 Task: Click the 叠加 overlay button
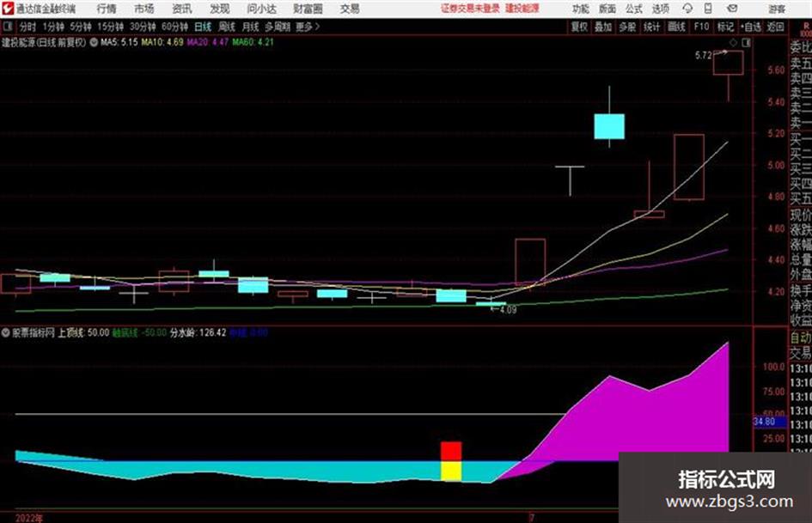[x=603, y=27]
